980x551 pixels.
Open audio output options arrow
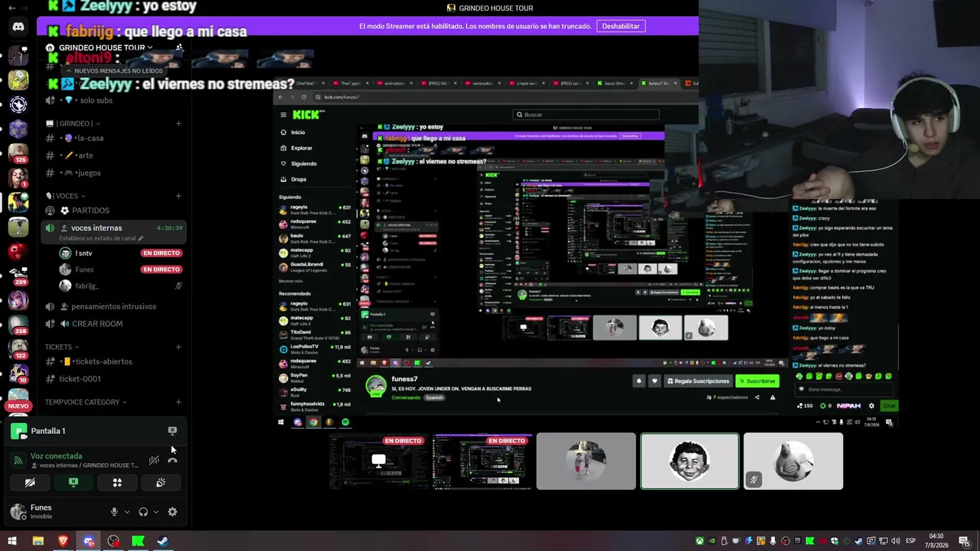(155, 512)
